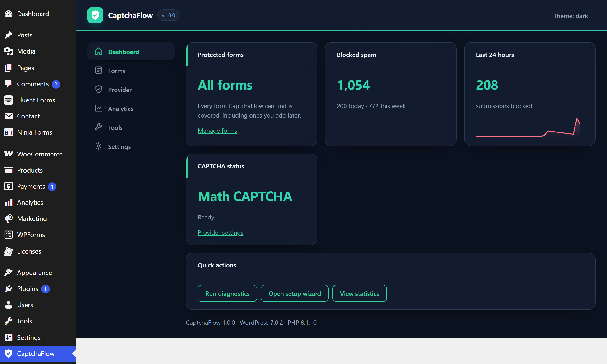Click the Contact envelope icon
The image size is (607, 364).
click(x=9, y=116)
